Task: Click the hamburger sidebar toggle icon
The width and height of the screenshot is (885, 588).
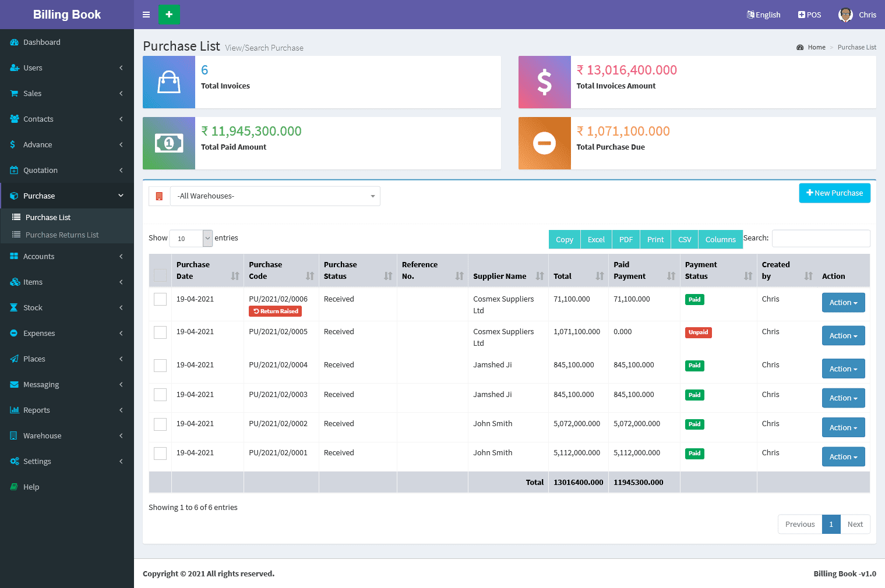Action: point(146,15)
